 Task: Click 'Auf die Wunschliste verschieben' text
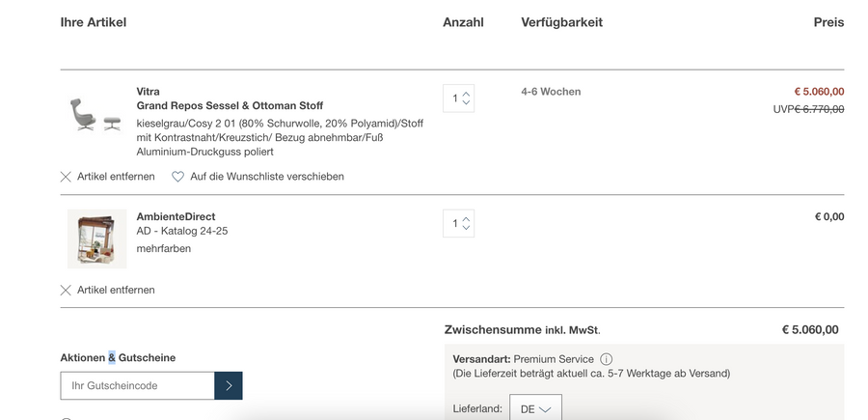267,177
